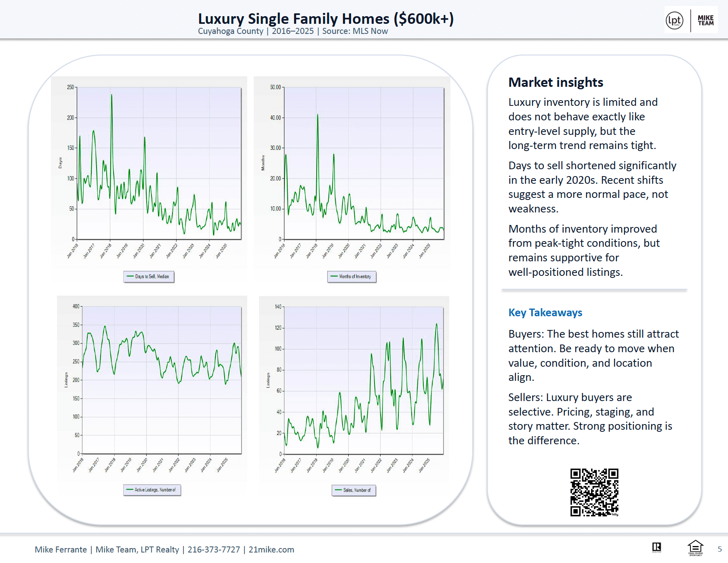
Task: Click the Key Takeaways heading
Action: 545,313
